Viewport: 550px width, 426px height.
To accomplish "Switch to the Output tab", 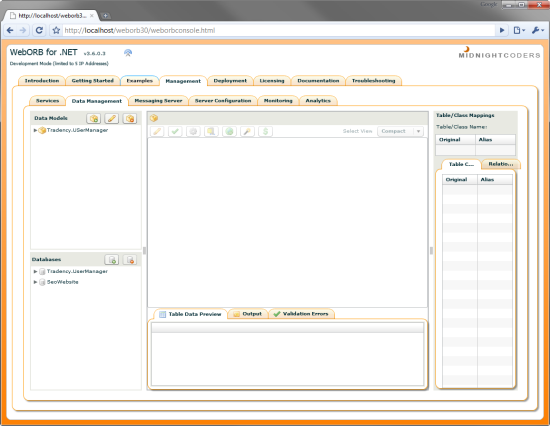I will [x=248, y=314].
